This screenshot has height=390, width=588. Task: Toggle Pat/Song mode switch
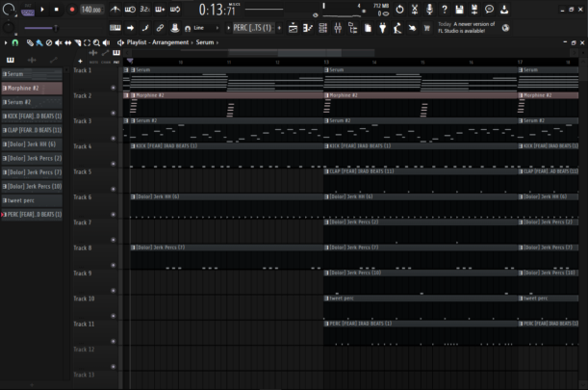27,10
